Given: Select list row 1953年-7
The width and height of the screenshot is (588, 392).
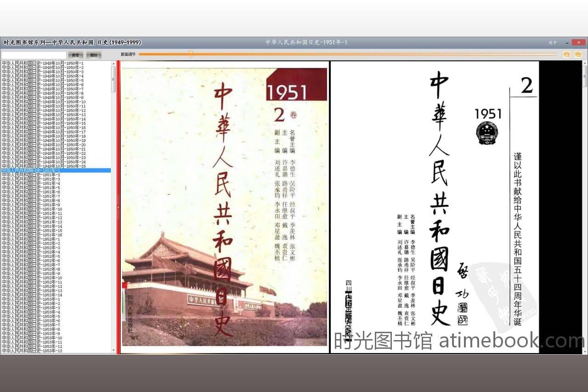Looking at the screenshot, I should (x=56, y=325).
